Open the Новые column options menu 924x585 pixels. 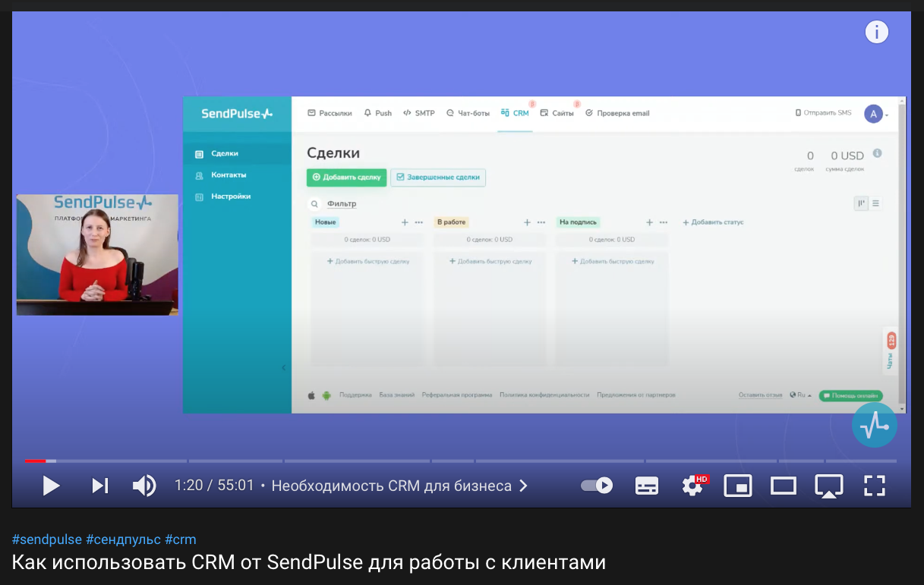[x=418, y=222]
